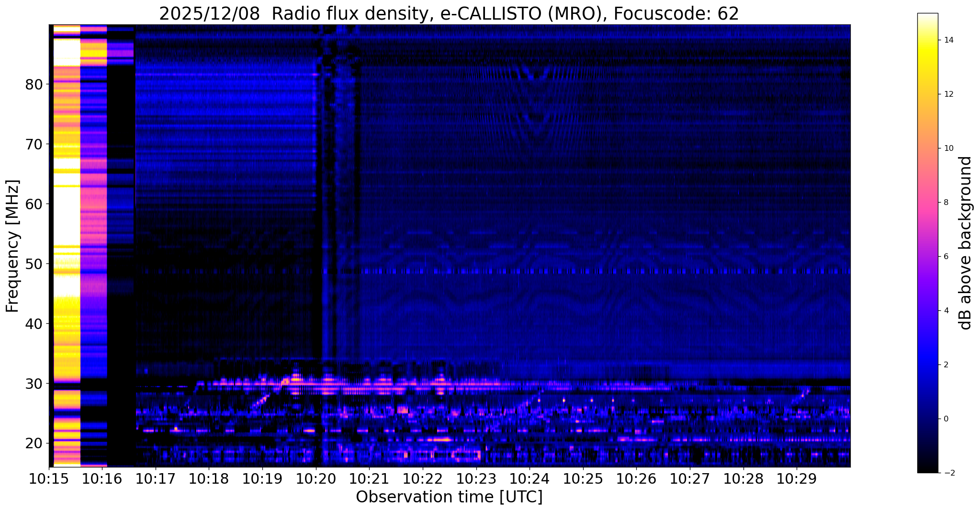This screenshot has width=980, height=511.
Task: Click the colorbar tick value 4
Action: 946,311
